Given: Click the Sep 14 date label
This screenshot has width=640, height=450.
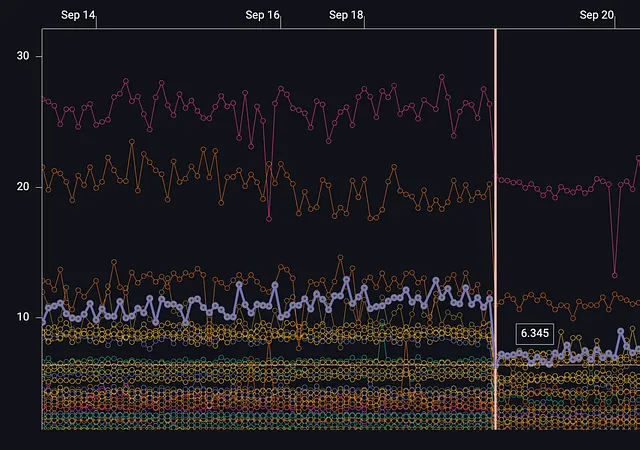Looking at the screenshot, I should (78, 15).
